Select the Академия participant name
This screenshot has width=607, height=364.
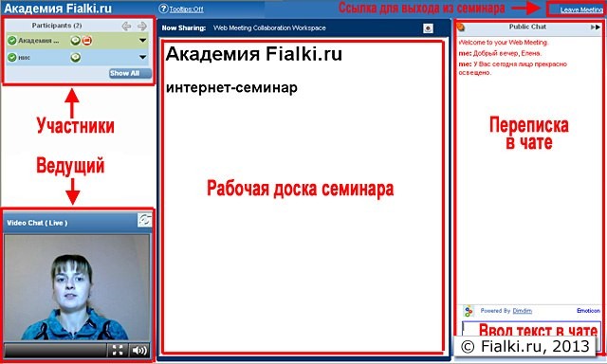(x=39, y=41)
